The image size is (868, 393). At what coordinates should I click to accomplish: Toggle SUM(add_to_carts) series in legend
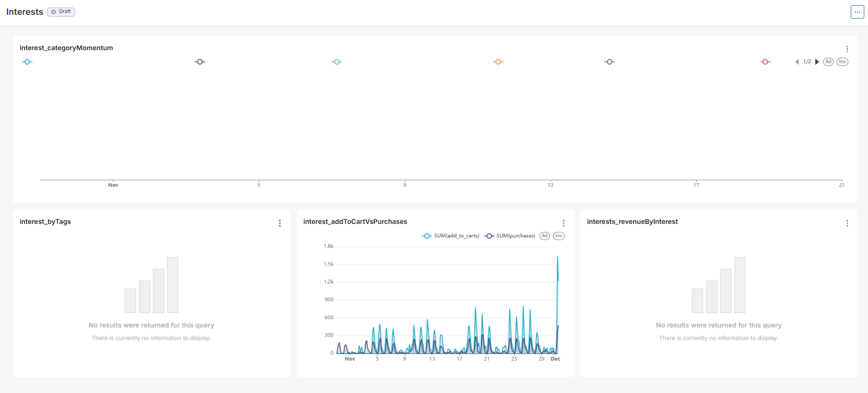451,236
